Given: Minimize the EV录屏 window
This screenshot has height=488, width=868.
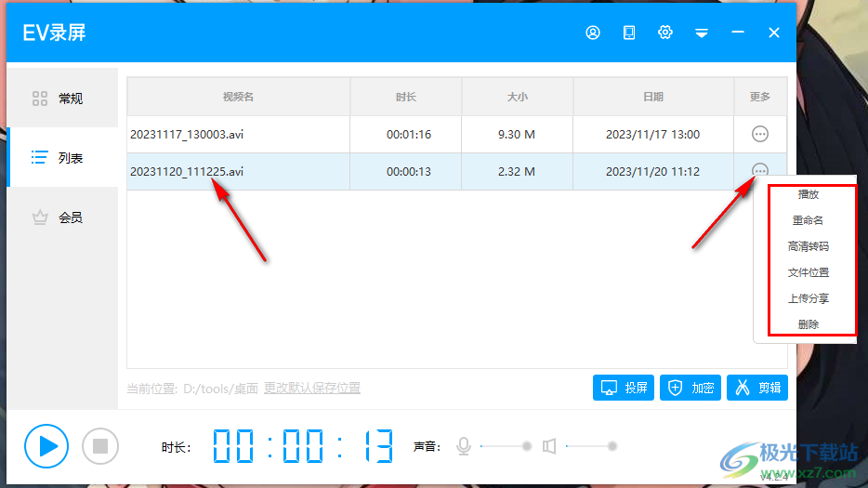Looking at the screenshot, I should click(x=737, y=33).
